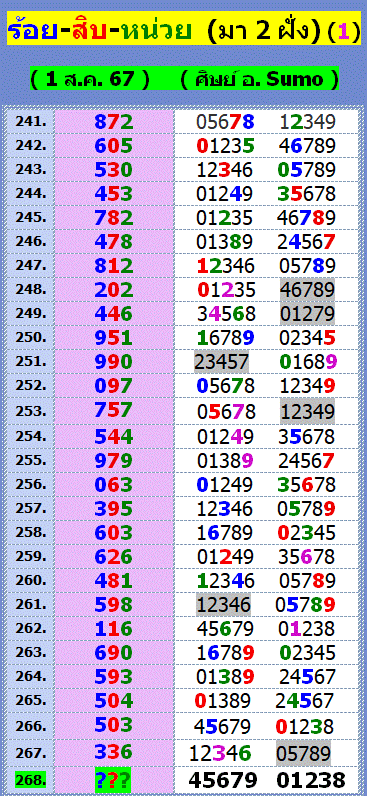
Task: Click the ??? placeholder in row 268
Action: click(x=114, y=779)
